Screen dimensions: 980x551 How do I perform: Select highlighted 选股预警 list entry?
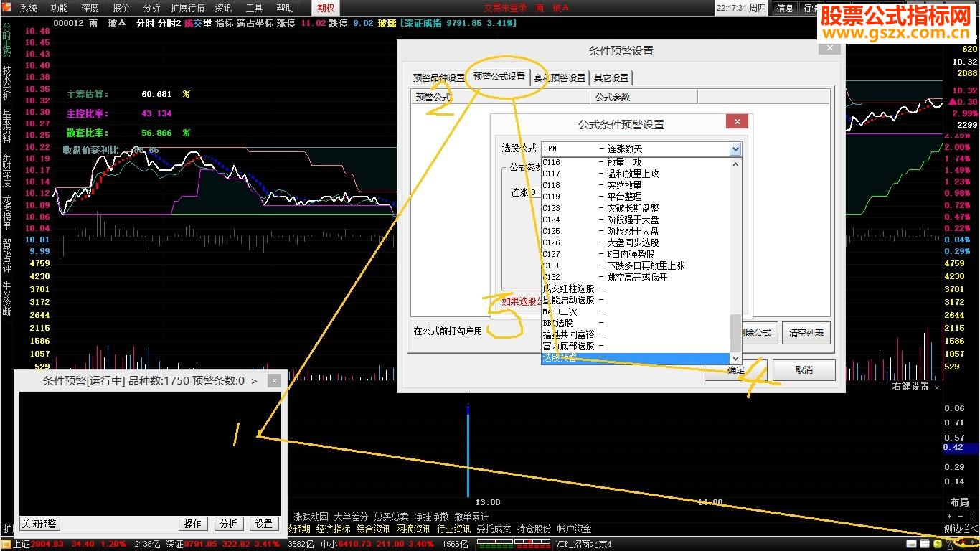click(x=635, y=357)
